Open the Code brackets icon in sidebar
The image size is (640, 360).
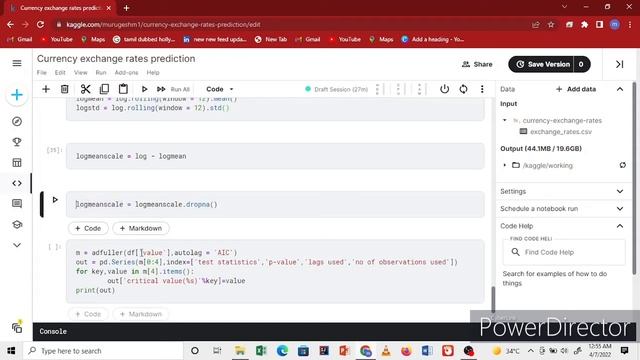17,183
